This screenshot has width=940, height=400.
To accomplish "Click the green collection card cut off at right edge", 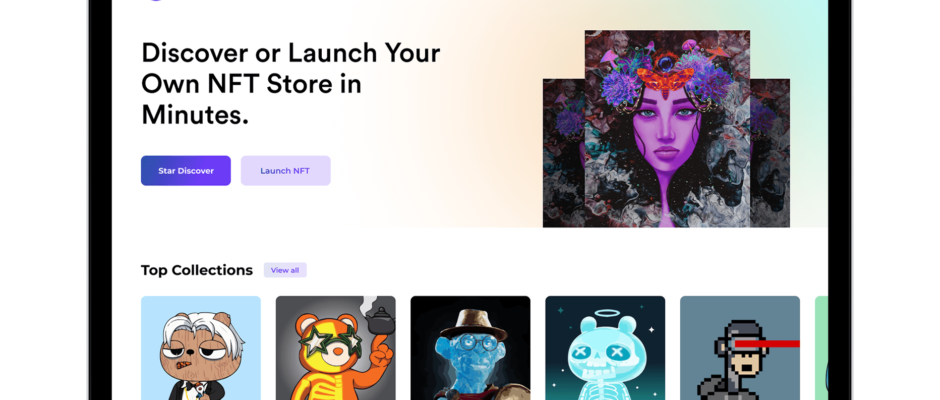I will 821,348.
